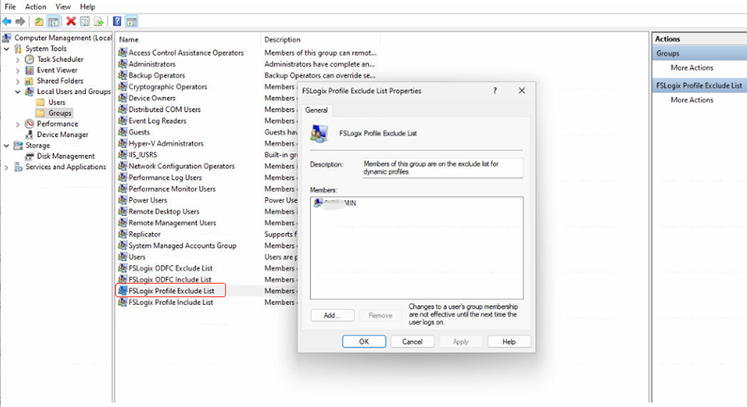Select FSLogix ODFC Exclude List group
The height and width of the screenshot is (407, 747).
pos(171,268)
